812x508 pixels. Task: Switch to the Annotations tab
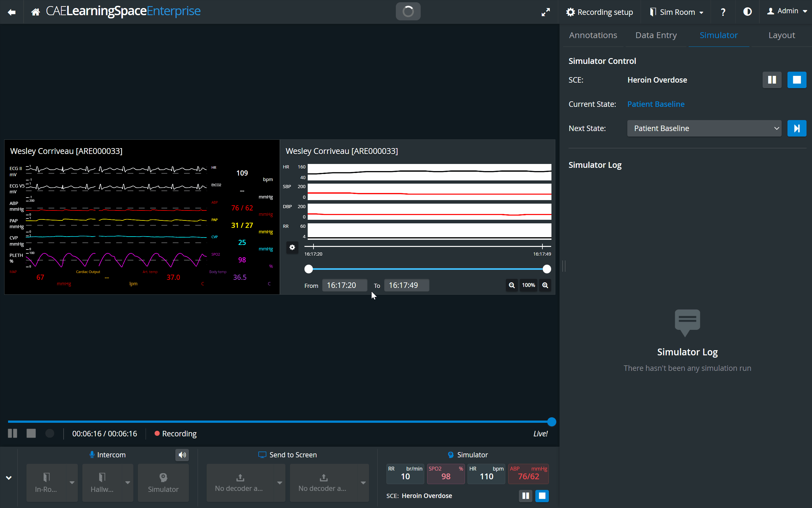coord(593,35)
